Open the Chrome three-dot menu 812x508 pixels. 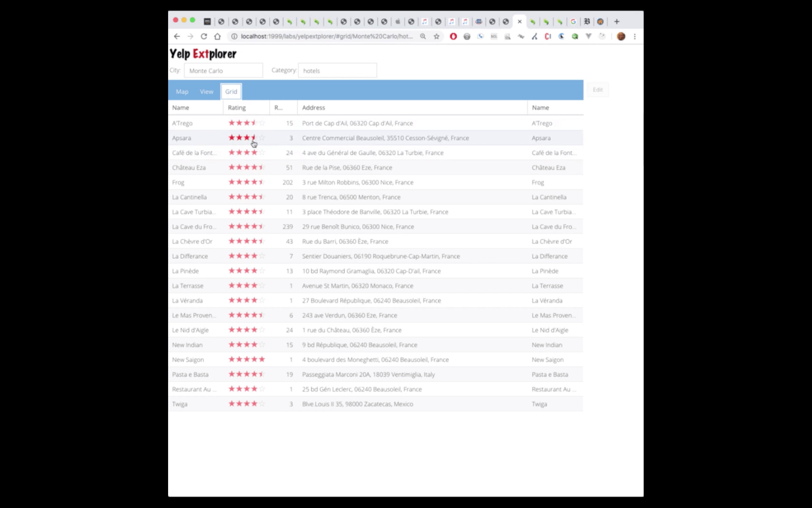coord(635,36)
